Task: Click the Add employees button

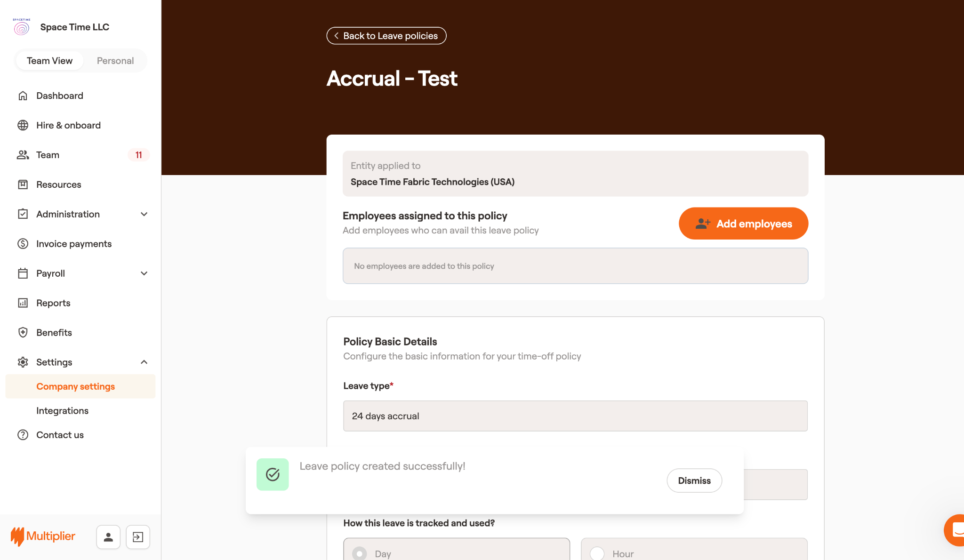Action: pyautogui.click(x=743, y=224)
